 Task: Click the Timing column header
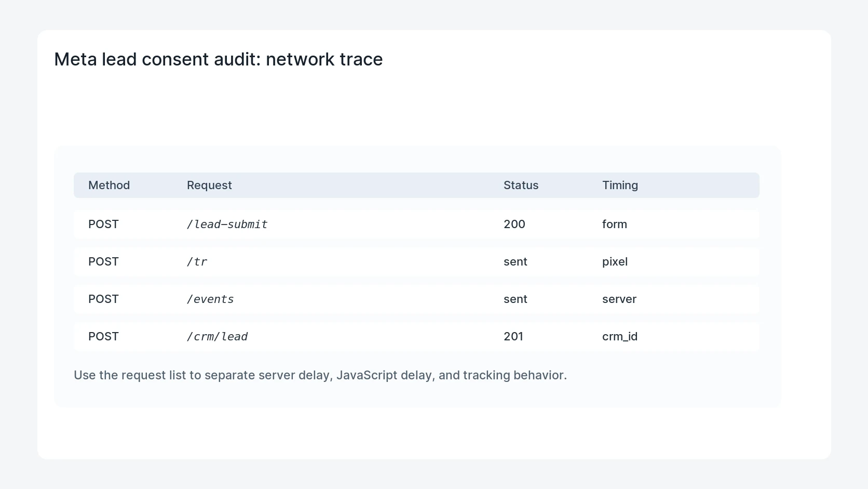[620, 185]
